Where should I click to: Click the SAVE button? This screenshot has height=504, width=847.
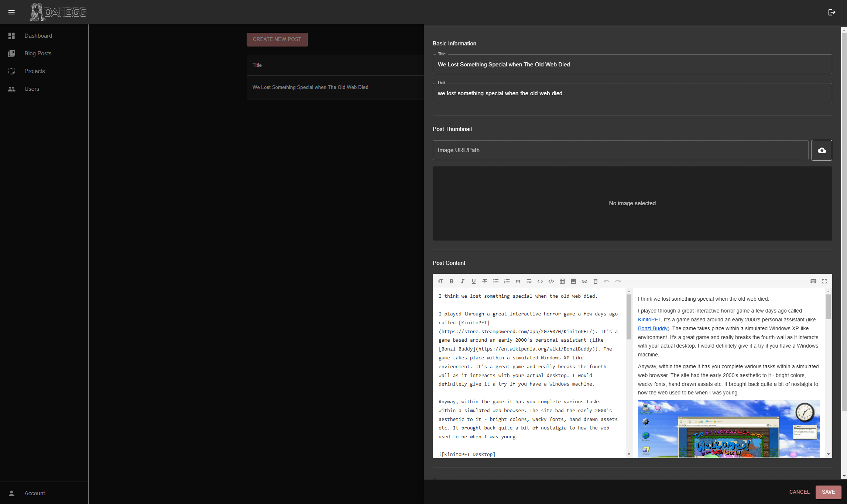828,492
